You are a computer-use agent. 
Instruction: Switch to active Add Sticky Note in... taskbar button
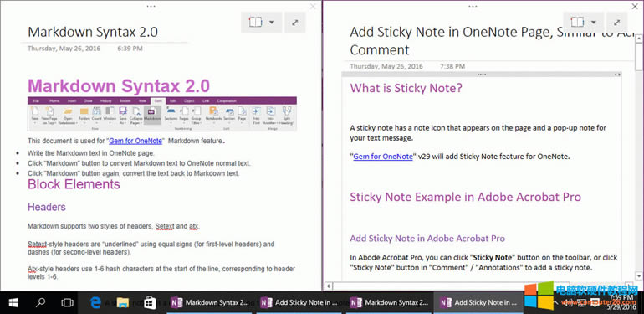pos(479,302)
